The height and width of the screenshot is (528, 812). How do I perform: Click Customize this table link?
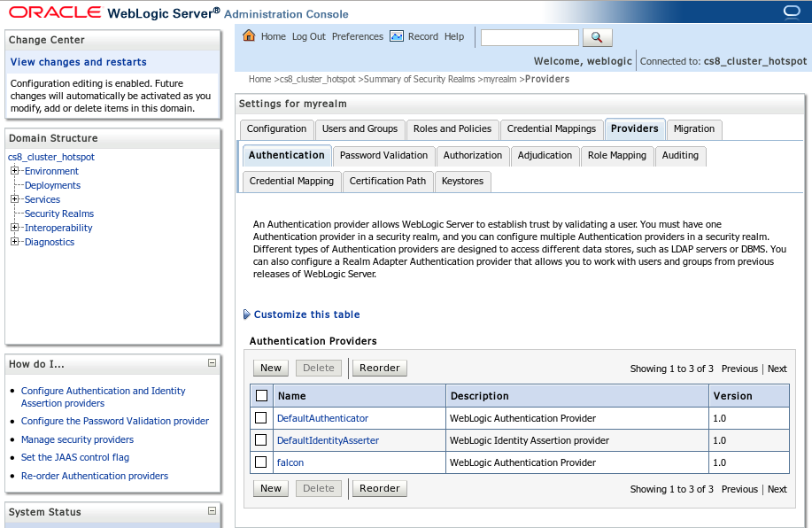click(x=306, y=314)
